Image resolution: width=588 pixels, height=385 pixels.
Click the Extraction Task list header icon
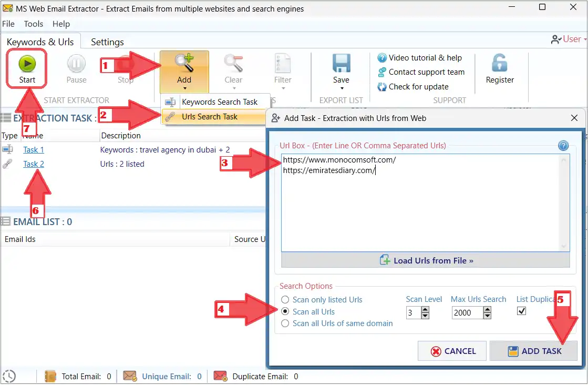click(x=6, y=118)
